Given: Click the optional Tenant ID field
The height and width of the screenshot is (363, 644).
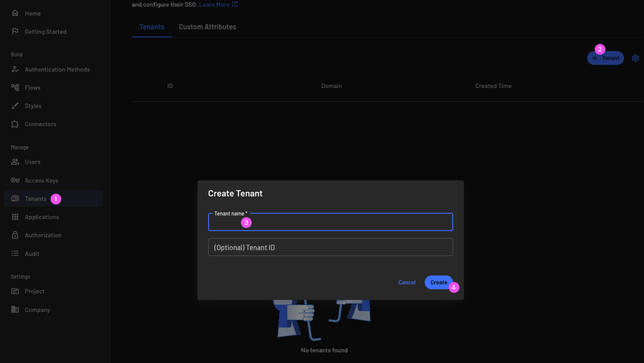Looking at the screenshot, I should 330,247.
